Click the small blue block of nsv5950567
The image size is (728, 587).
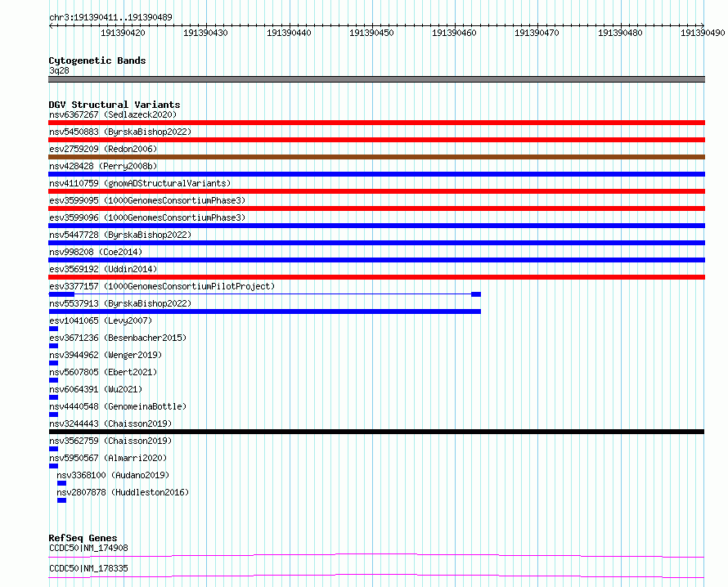click(53, 466)
